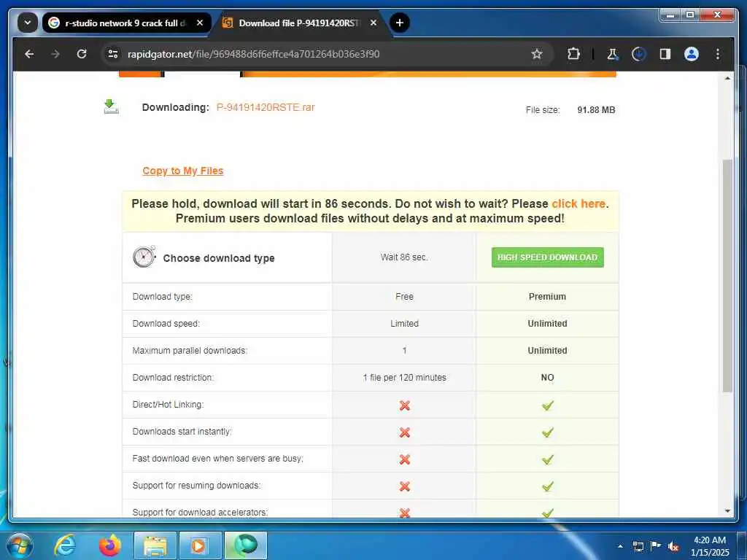Click the scrollbar down arrow
Viewport: 747px width, 560px height.
pyautogui.click(x=727, y=511)
